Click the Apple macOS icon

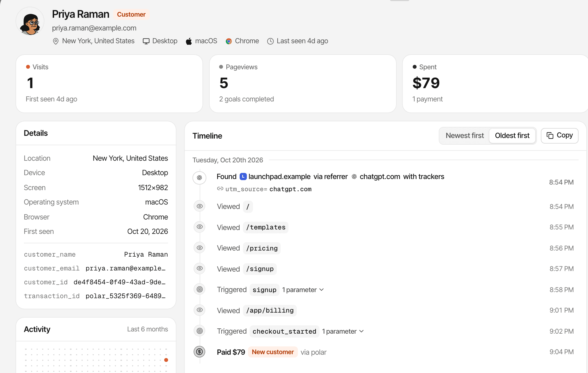click(x=189, y=41)
